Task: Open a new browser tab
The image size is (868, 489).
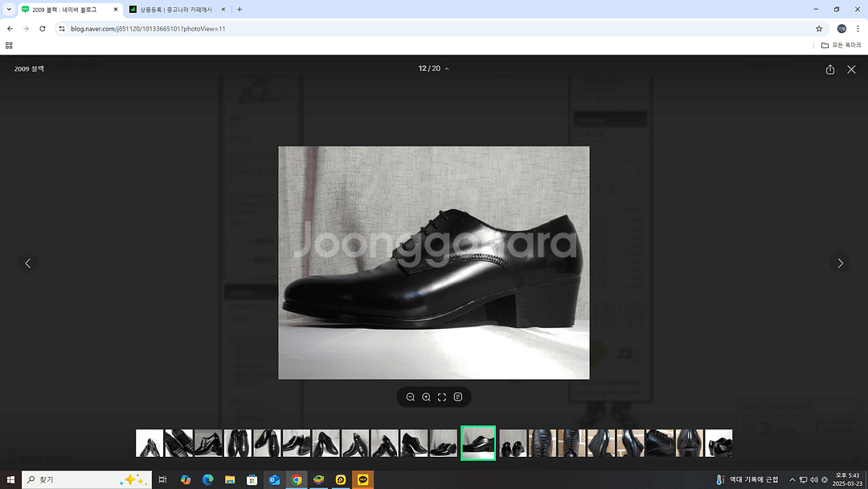Action: coord(240,10)
